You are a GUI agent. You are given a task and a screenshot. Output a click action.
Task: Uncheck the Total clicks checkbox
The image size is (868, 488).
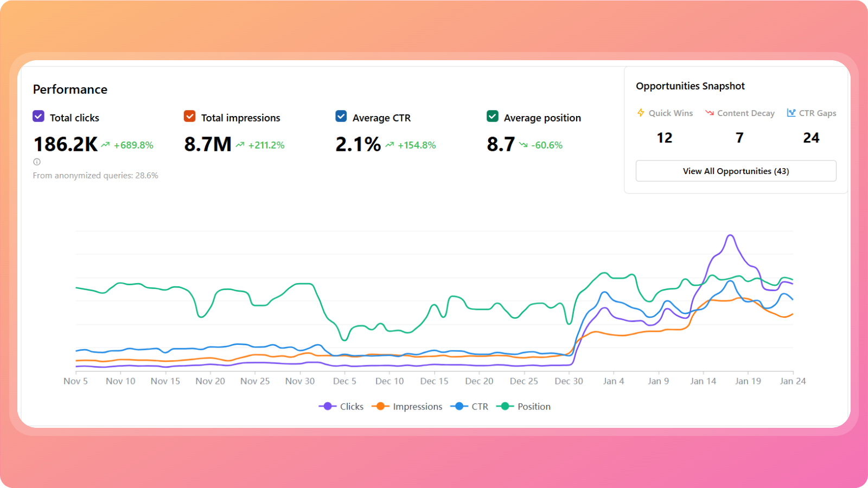tap(39, 116)
